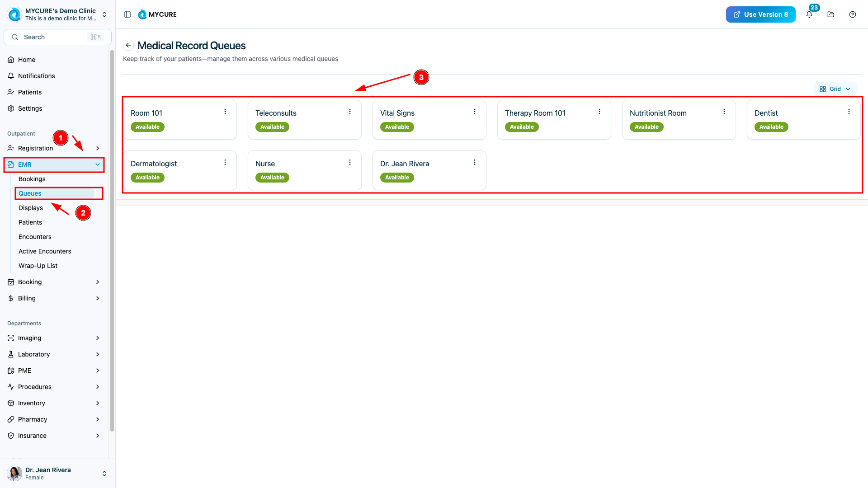Toggle the sidebar collapse icon
868x488 pixels.
pos(127,14)
